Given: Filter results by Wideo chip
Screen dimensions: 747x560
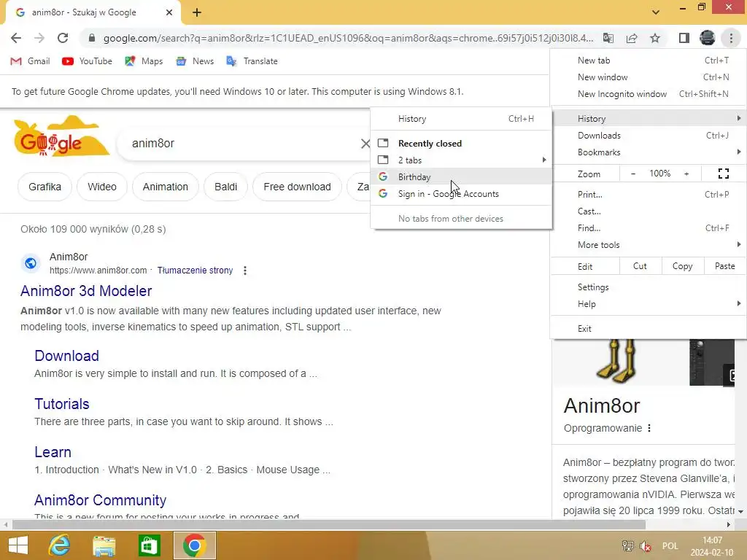Looking at the screenshot, I should coord(102,187).
